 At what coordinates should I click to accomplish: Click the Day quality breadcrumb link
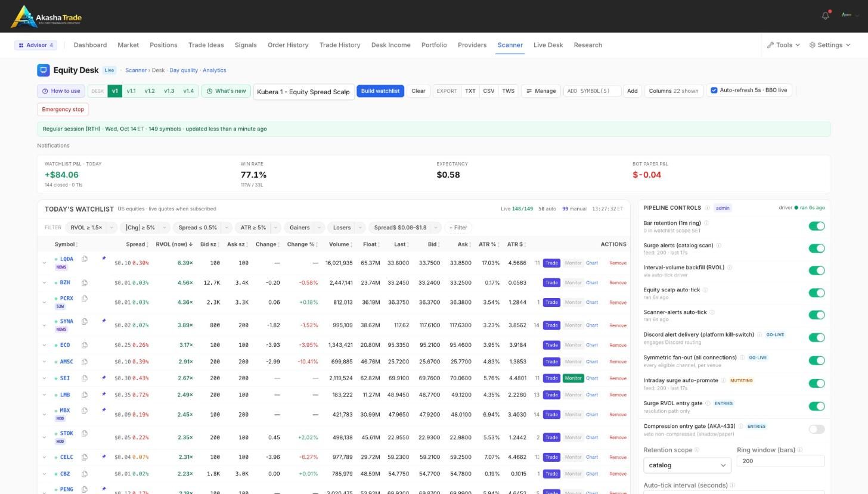[184, 70]
